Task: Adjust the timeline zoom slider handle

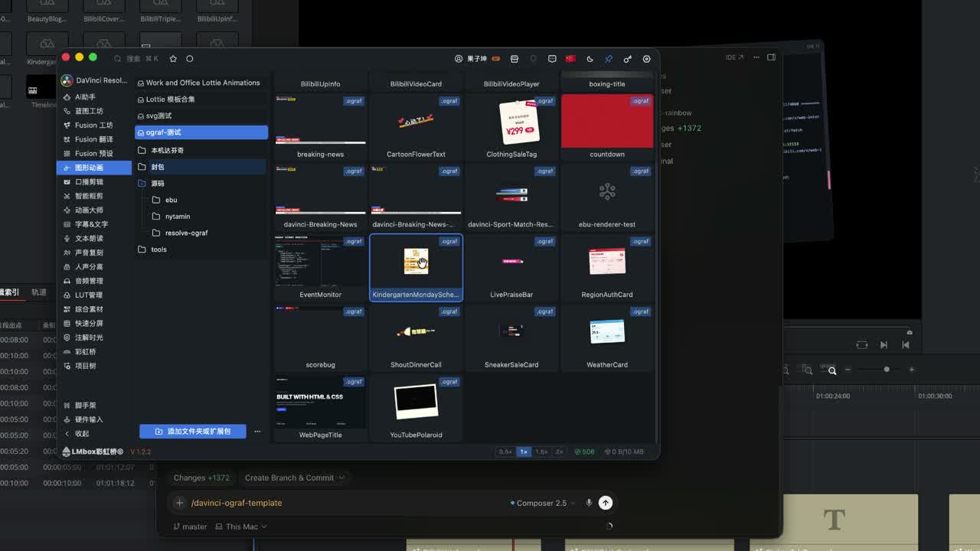Action: [887, 370]
